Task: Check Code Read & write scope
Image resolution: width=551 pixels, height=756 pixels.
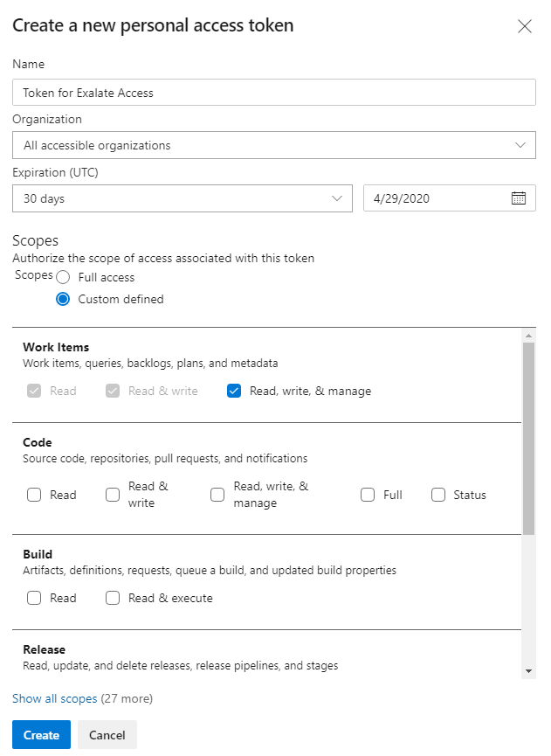Action: [x=113, y=495]
